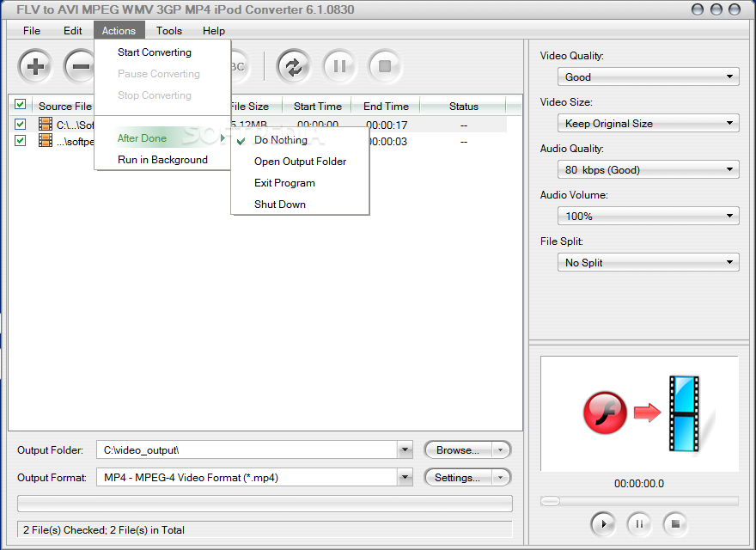
Task: Click the Status column header
Action: coord(463,107)
